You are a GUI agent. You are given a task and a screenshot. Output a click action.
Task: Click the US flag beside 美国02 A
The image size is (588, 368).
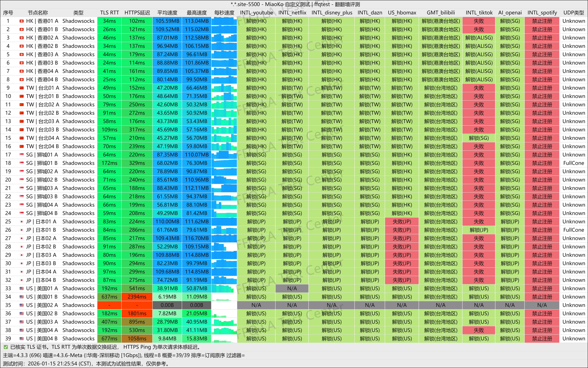21,305
